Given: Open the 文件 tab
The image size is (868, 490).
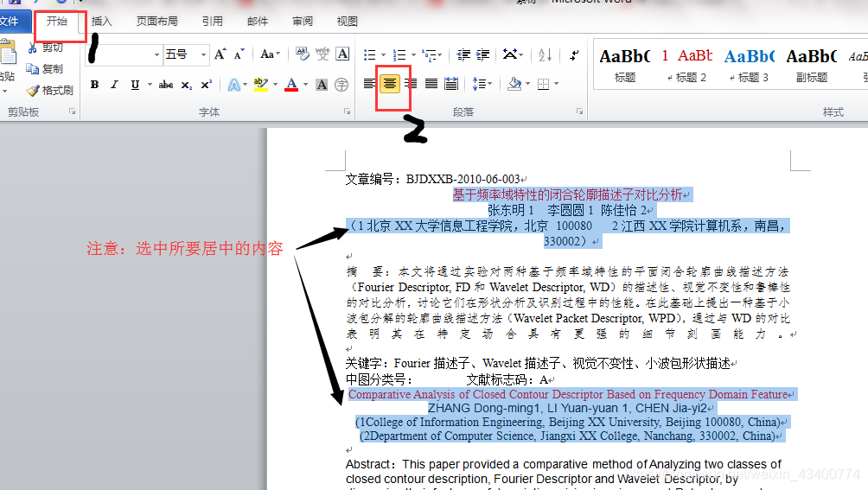Looking at the screenshot, I should point(10,22).
